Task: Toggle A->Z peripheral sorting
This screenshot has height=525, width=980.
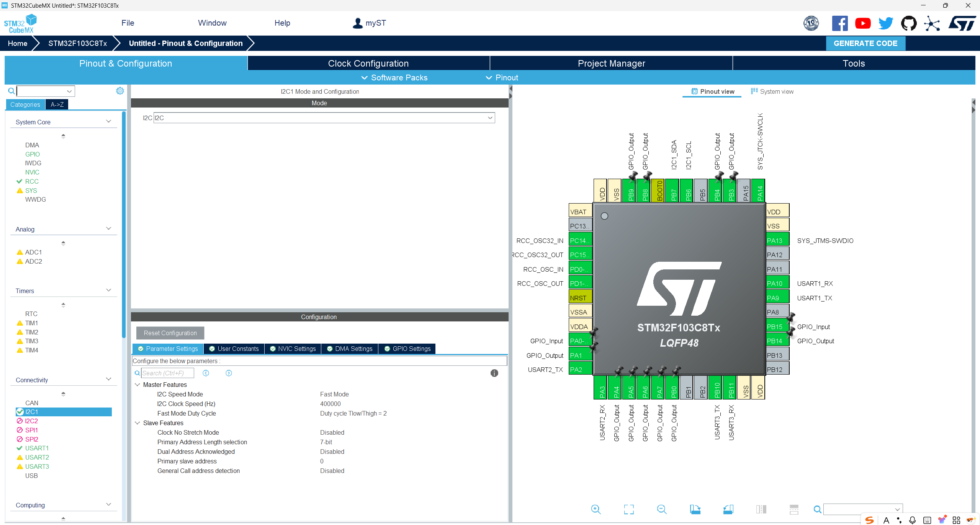Action: click(x=57, y=104)
